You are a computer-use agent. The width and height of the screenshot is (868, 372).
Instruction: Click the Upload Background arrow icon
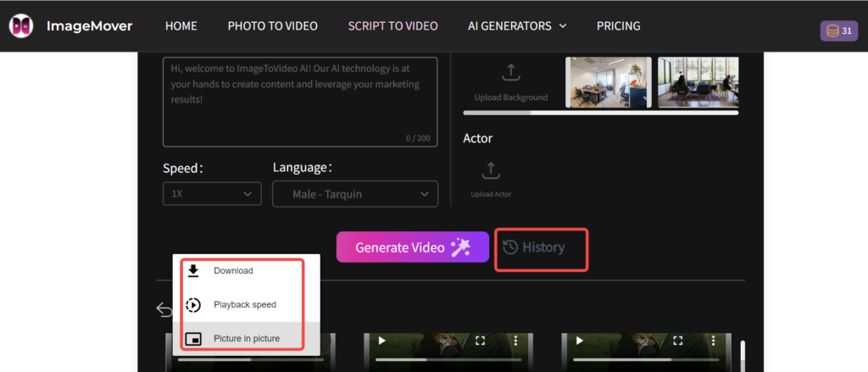coord(510,73)
